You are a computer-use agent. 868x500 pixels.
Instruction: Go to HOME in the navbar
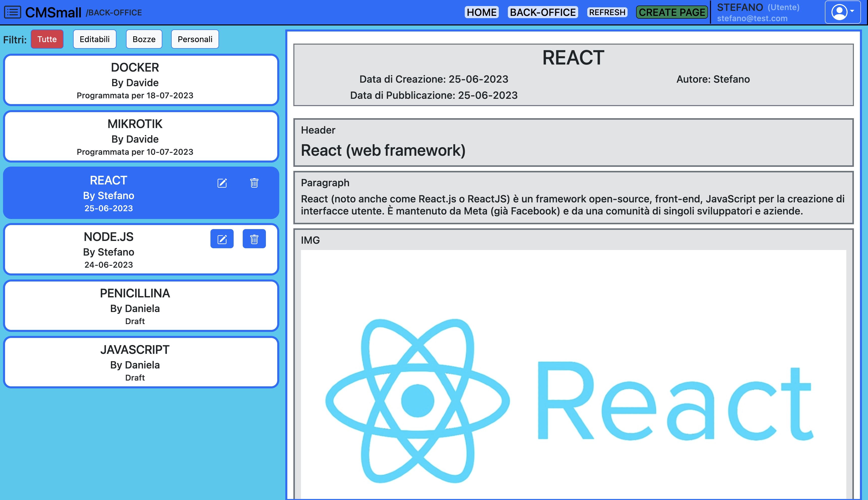click(481, 12)
